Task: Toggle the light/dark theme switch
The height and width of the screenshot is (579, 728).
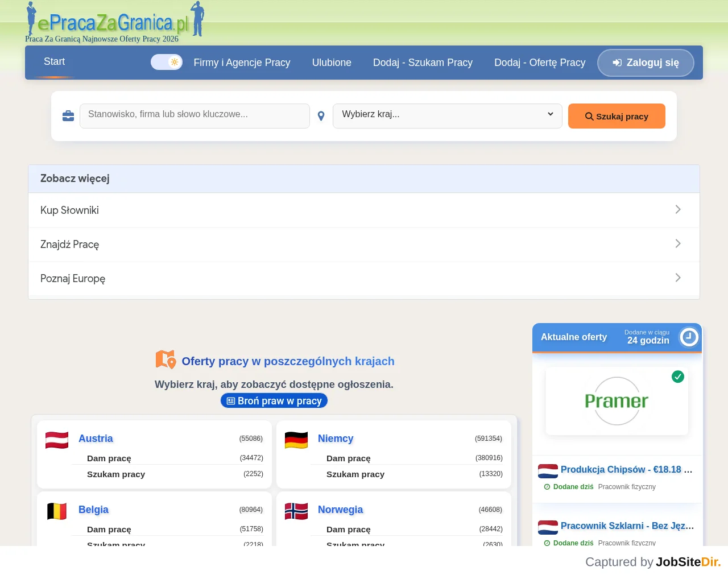Action: (x=166, y=62)
